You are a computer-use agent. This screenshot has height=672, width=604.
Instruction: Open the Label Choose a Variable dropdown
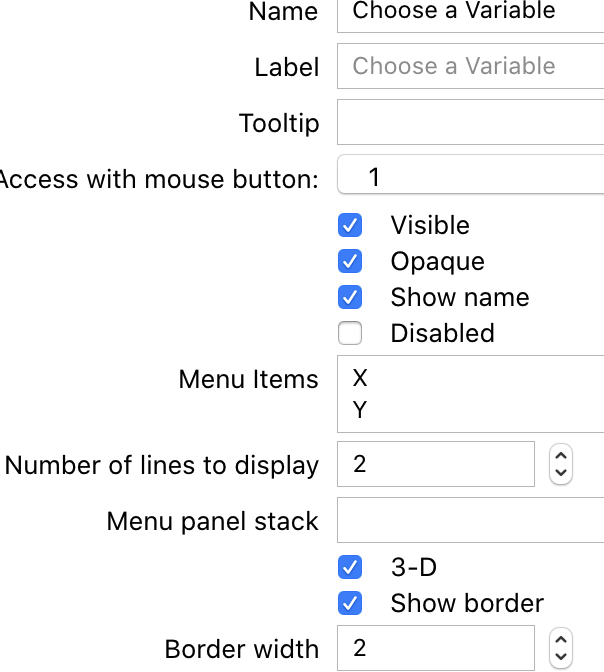coord(470,67)
